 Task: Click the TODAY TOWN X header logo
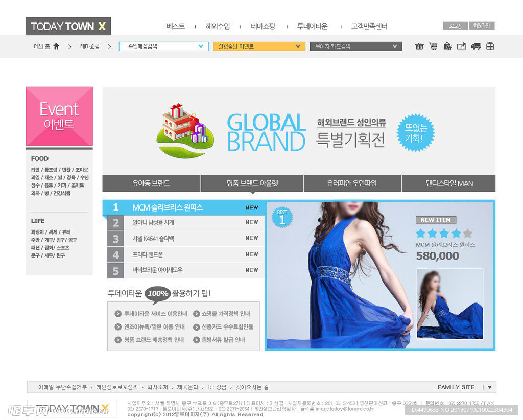pyautogui.click(x=68, y=26)
